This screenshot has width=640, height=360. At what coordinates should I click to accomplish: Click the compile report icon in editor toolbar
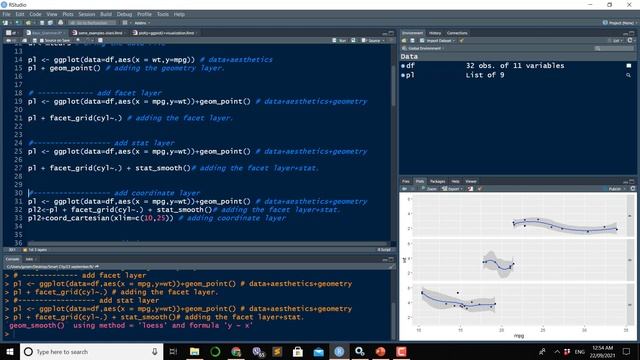tap(100, 40)
